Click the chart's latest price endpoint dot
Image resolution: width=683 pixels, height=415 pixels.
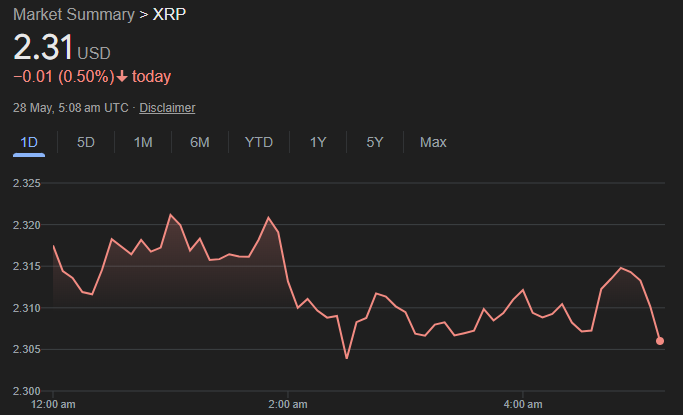[660, 341]
